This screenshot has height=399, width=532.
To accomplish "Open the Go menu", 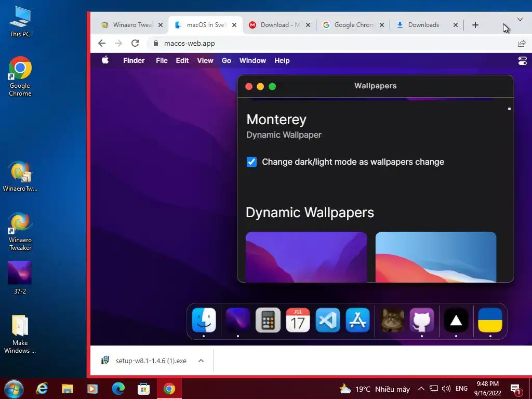I will (227, 60).
